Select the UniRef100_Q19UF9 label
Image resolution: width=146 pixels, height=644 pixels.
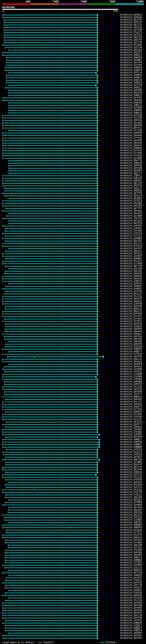tap(131, 364)
